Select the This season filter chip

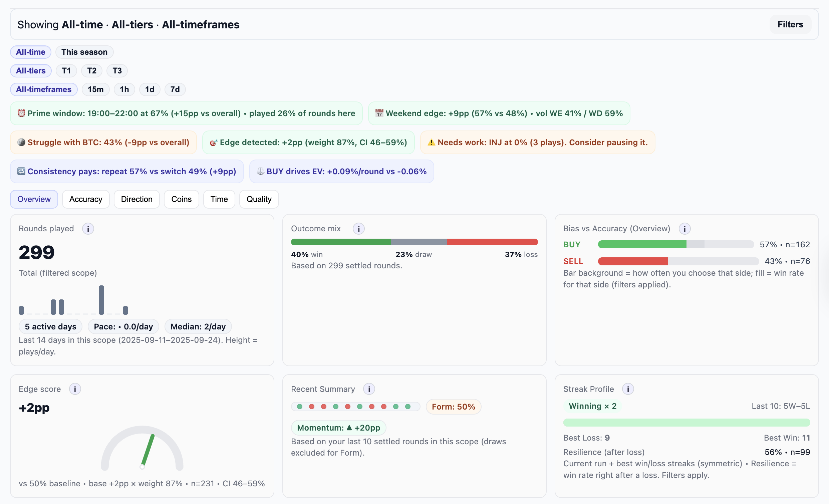(x=84, y=52)
